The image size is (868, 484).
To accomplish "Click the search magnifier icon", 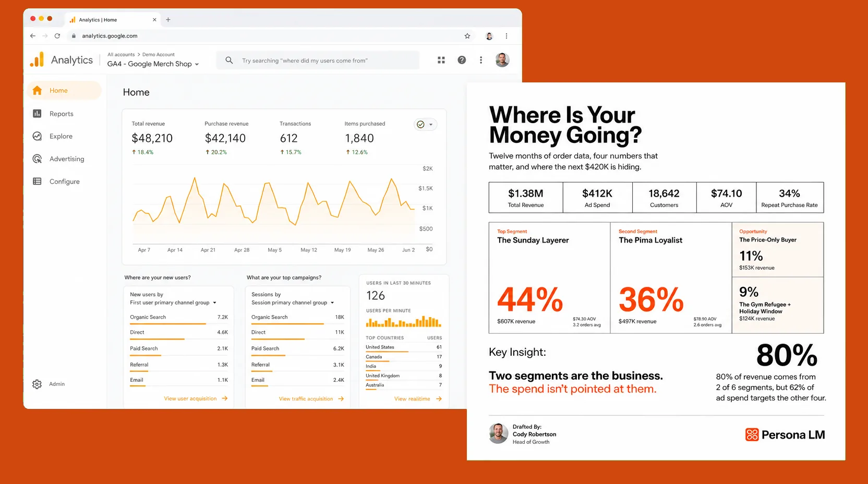I will click(229, 60).
